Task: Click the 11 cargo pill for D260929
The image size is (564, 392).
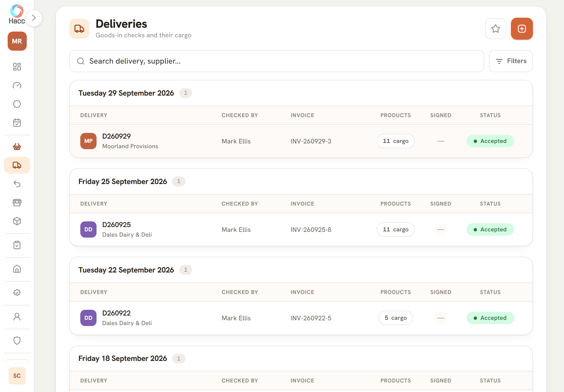Action: pyautogui.click(x=396, y=141)
